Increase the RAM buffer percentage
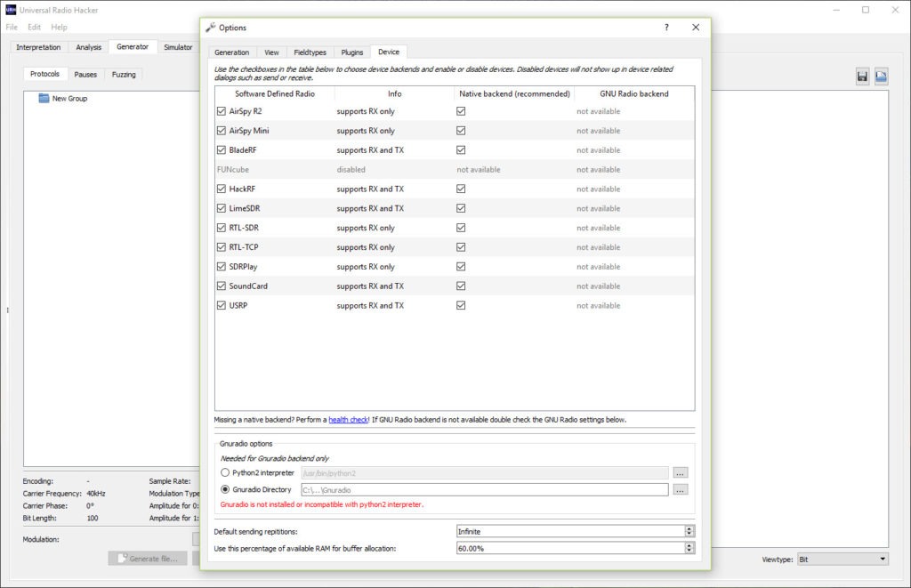911x588 pixels. tap(689, 545)
